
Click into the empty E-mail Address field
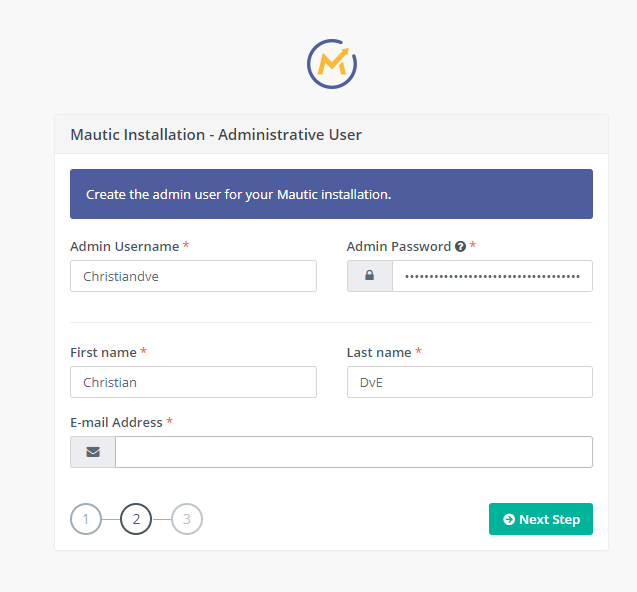pos(354,452)
